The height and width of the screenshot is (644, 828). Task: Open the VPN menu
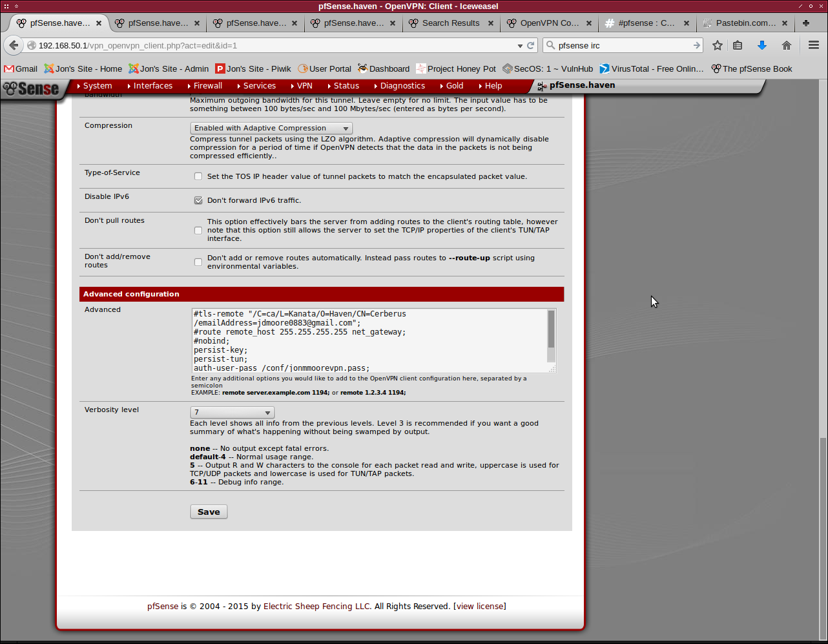click(x=302, y=85)
